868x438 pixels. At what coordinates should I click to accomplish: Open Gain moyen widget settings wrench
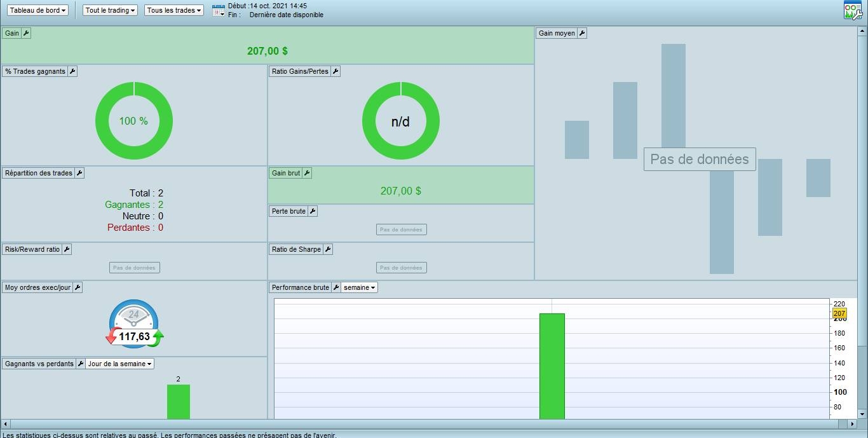point(582,33)
